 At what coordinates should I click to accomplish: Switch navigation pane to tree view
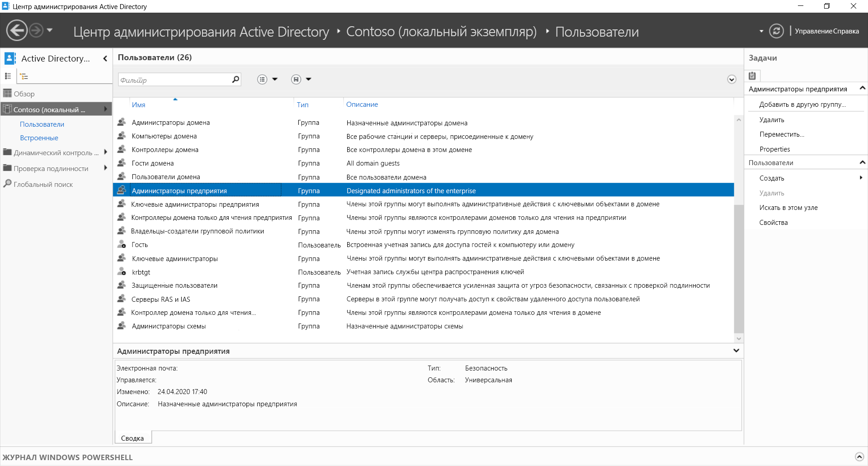24,76
